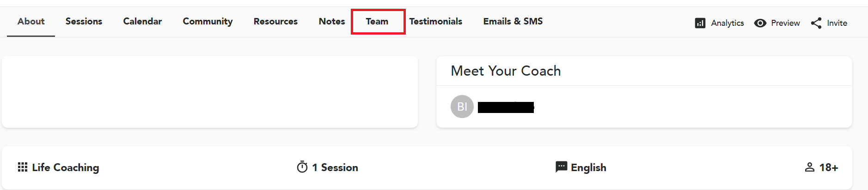
Task: Click the Invite label
Action: tap(837, 23)
